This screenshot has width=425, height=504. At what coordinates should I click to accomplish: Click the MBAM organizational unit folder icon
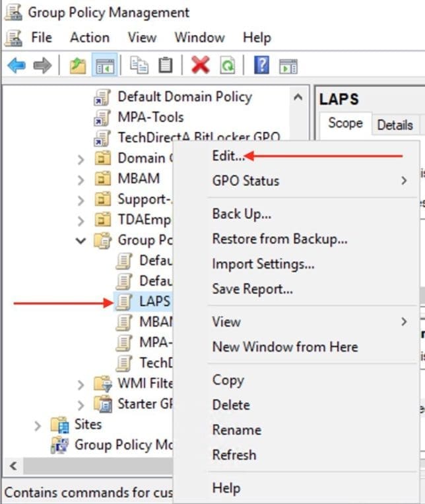(103, 179)
